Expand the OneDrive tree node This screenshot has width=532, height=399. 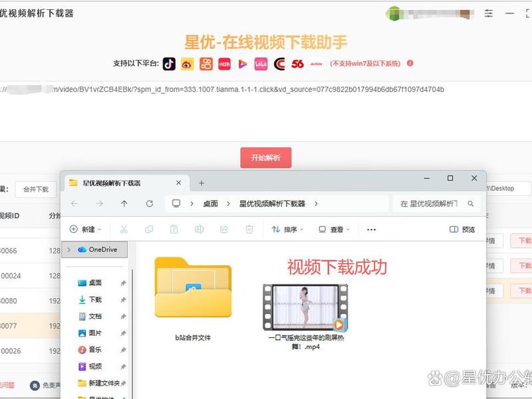[x=69, y=250]
